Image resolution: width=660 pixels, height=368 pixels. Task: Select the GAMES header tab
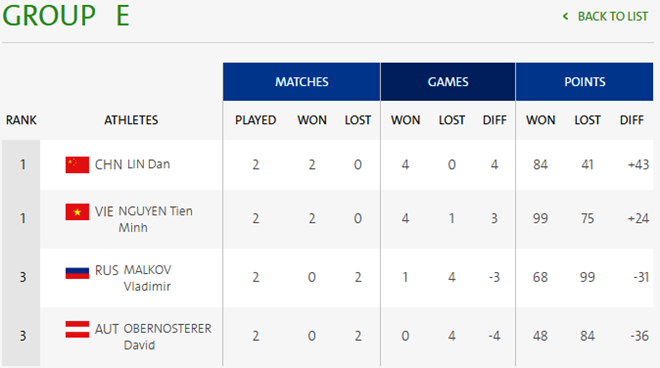point(448,82)
